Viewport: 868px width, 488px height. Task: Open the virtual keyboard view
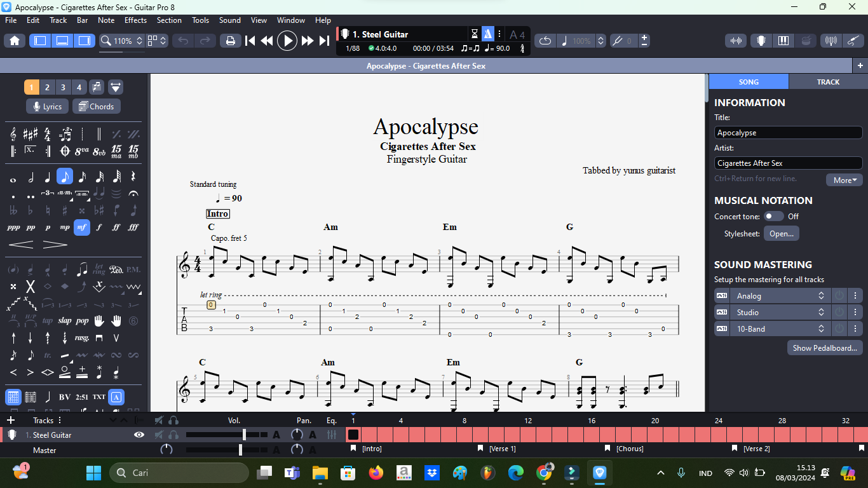pyautogui.click(x=783, y=41)
